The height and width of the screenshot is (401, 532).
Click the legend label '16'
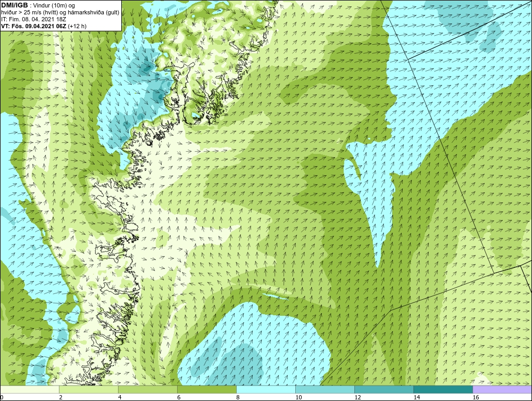[476, 397]
